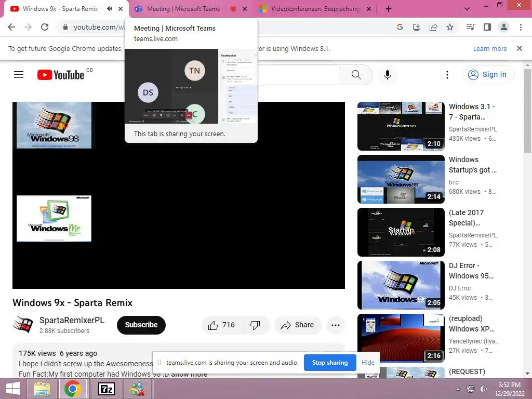Viewport: 532px width, 399px height.
Task: Open a new browser tab
Action: click(389, 9)
